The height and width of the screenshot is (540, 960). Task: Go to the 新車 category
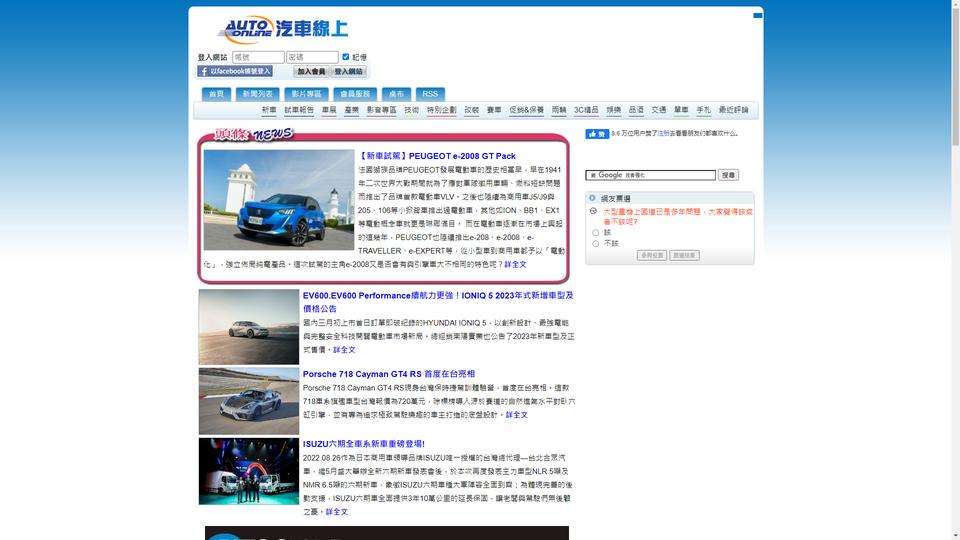coord(269,110)
